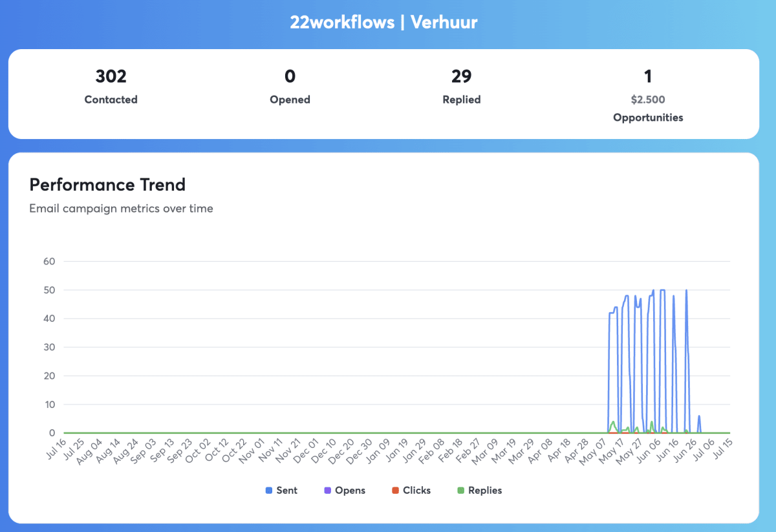This screenshot has width=776, height=532.
Task: Click the Email campaign metrics subtitle
Action: coord(121,209)
